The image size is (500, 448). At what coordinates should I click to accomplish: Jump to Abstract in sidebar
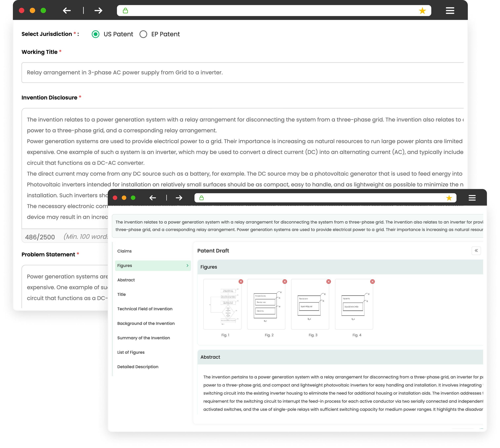[x=126, y=280]
